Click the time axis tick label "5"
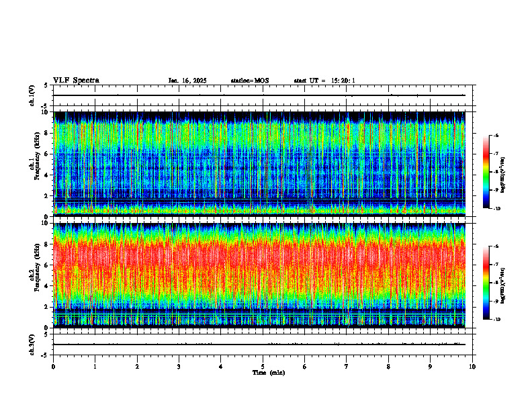The height and width of the screenshot is (411, 532). [263, 367]
